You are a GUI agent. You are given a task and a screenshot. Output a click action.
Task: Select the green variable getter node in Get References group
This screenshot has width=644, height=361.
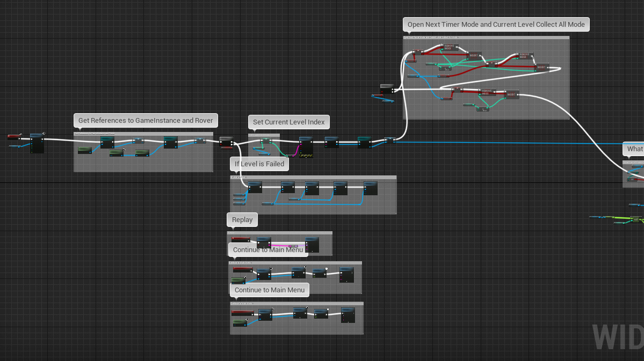coord(85,150)
